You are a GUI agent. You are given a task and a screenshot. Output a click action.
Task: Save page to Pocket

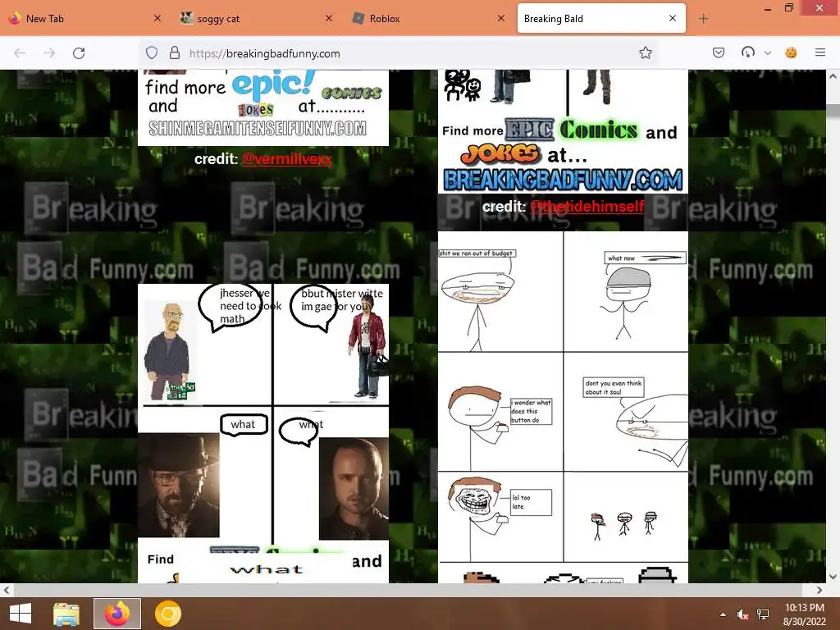[x=719, y=52]
